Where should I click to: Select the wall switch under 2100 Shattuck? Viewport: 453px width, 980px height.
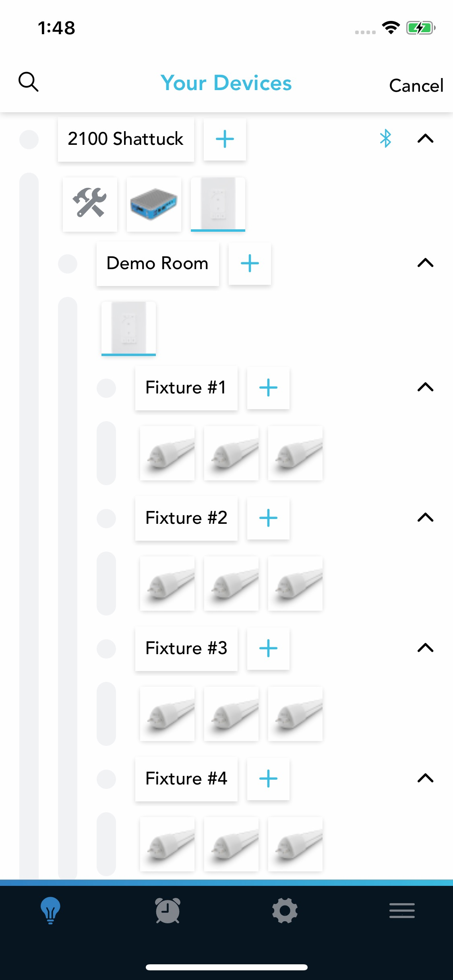tap(218, 204)
